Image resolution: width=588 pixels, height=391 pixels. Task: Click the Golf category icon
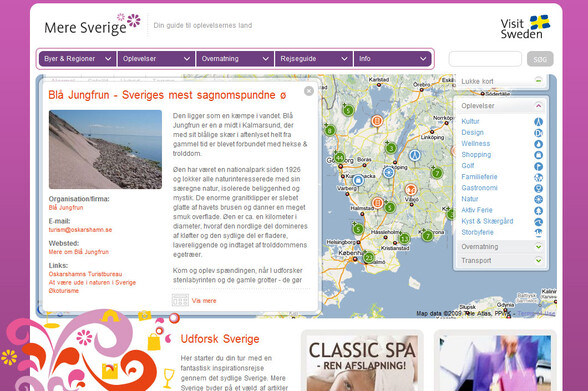coord(538,166)
